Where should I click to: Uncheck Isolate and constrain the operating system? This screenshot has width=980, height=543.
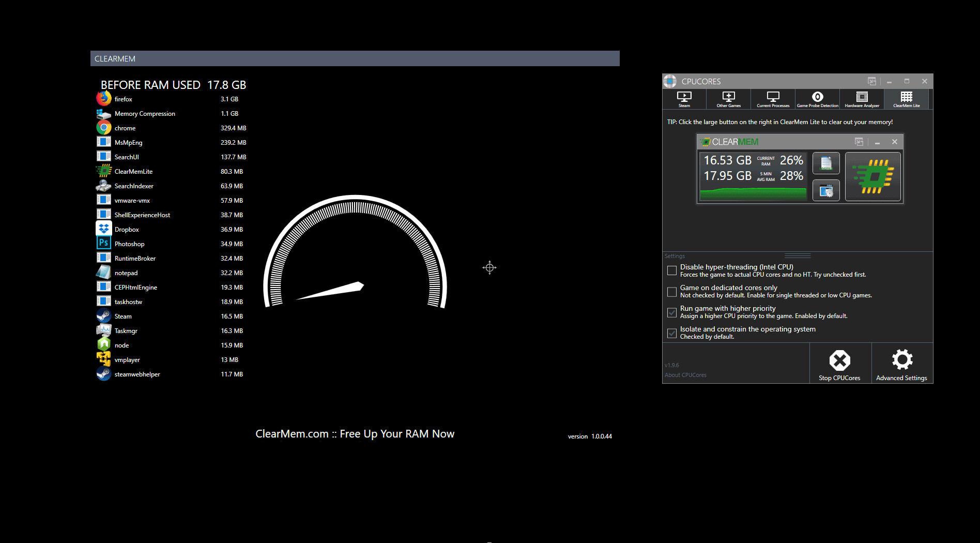pos(672,333)
